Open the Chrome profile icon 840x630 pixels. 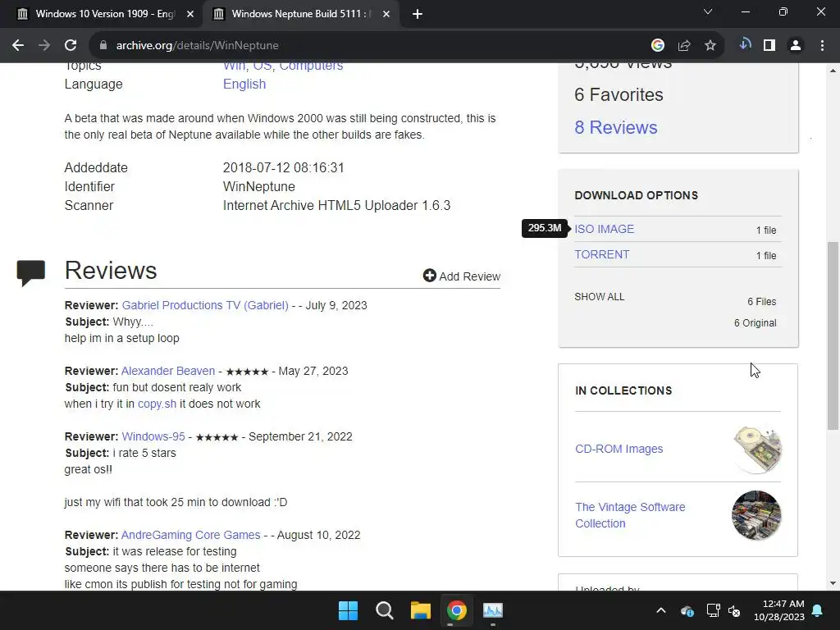(796, 46)
